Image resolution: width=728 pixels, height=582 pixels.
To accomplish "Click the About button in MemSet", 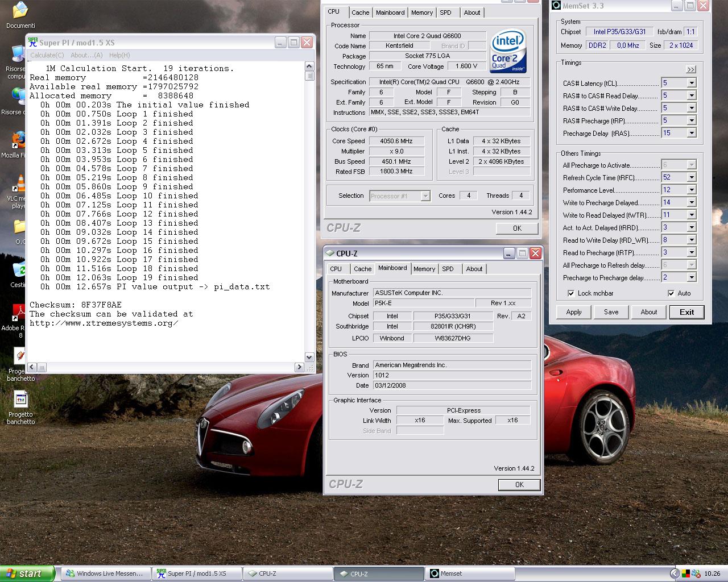I will point(649,312).
